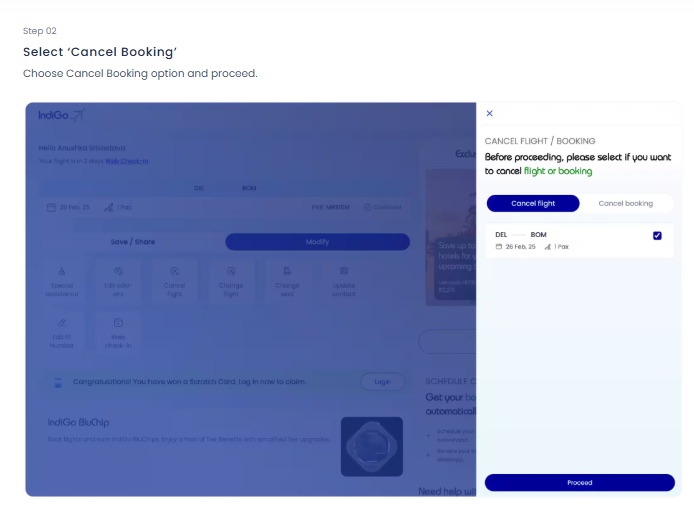Switch to the Save / Share tab

click(x=132, y=242)
